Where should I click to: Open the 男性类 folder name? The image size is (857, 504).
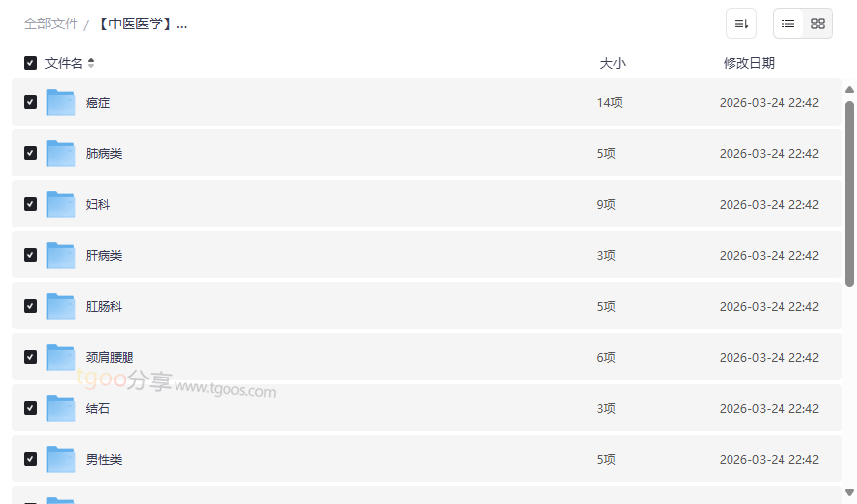pos(104,459)
